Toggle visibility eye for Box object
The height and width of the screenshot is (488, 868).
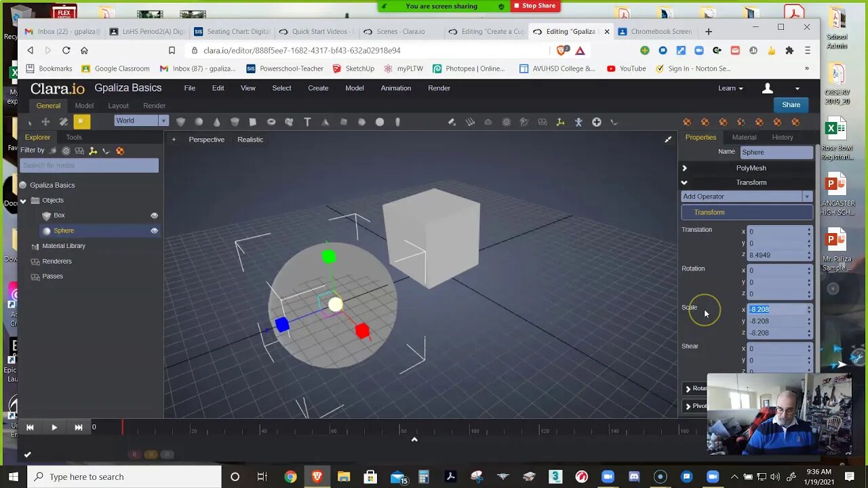154,216
